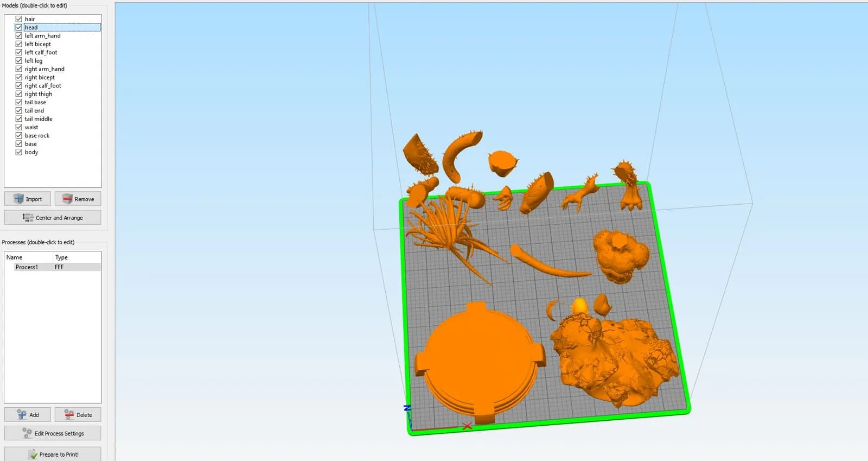The image size is (868, 461).
Task: Uncheck the tail middle checkbox
Action: 19,119
